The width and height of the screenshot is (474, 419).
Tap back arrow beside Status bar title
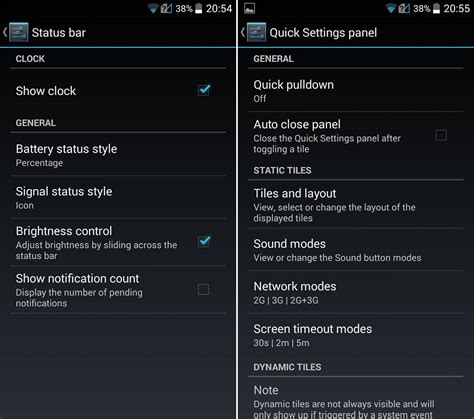click(5, 32)
